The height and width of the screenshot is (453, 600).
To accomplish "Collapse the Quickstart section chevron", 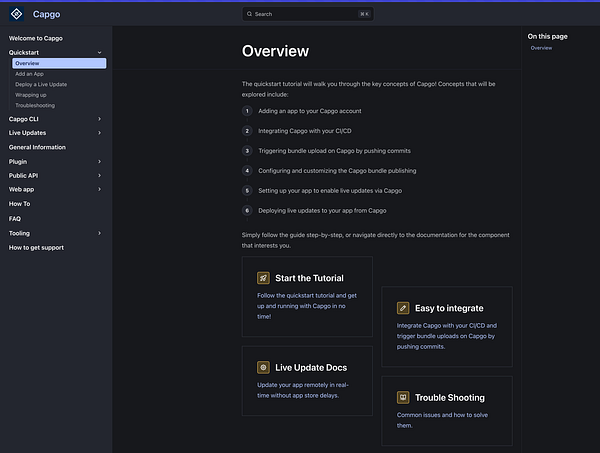I will tap(99, 52).
